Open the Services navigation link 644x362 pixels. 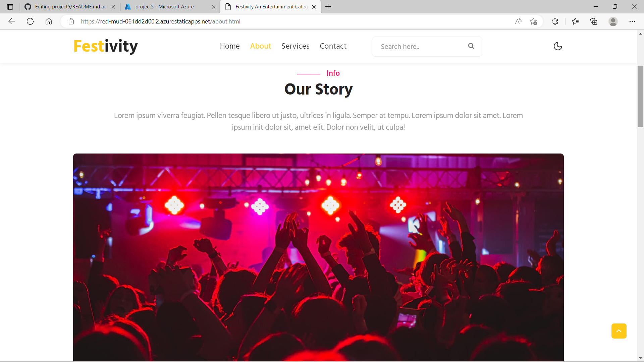pyautogui.click(x=295, y=46)
